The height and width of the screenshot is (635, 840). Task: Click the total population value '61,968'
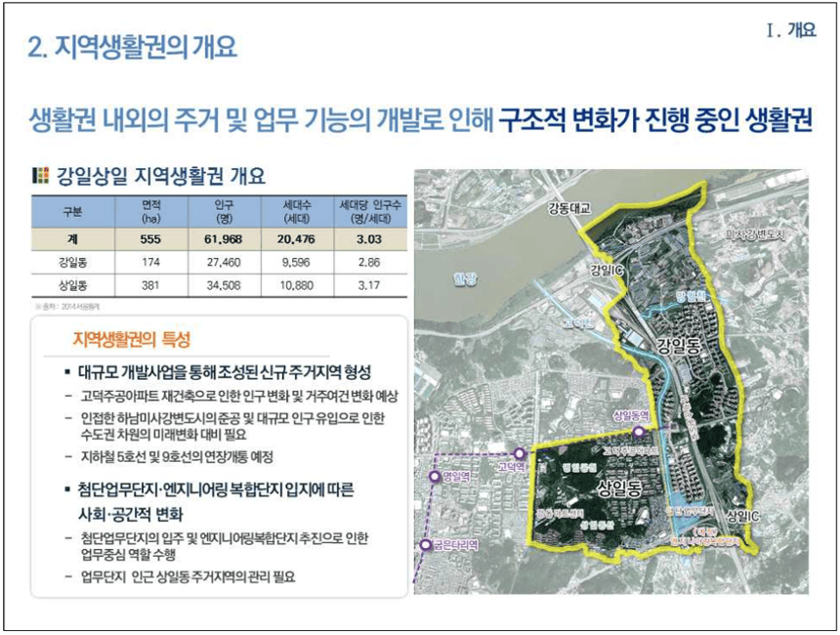224,239
